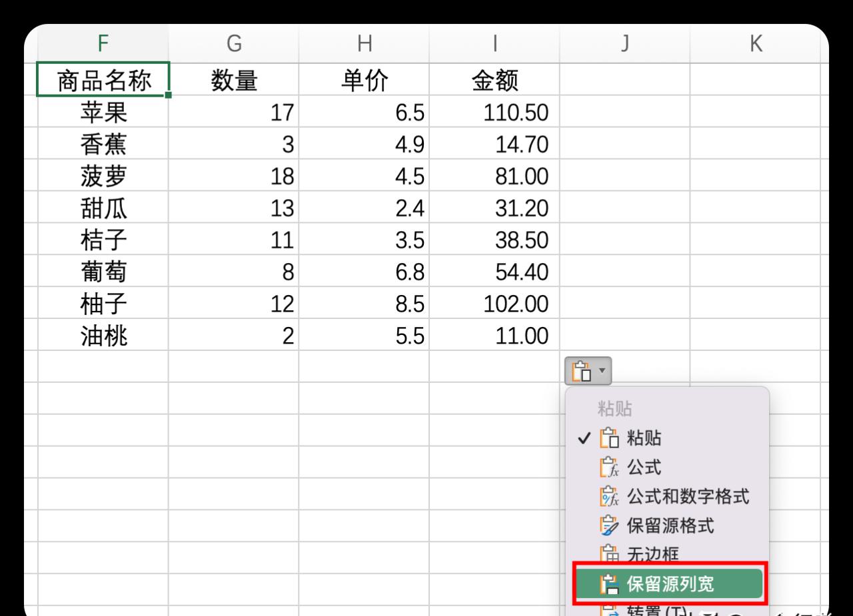Select quantity cell 11 for 桔子
This screenshot has width=853, height=616.
233,240
